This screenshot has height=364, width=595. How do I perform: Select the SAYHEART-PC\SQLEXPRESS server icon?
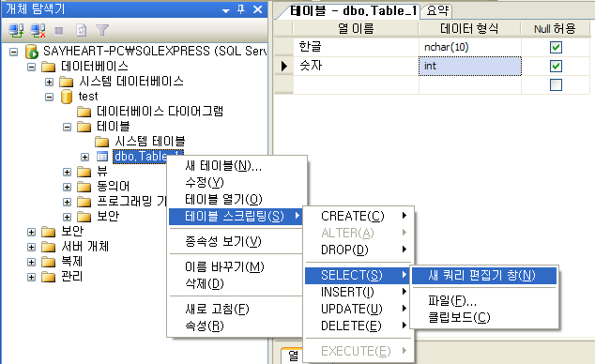pos(32,52)
